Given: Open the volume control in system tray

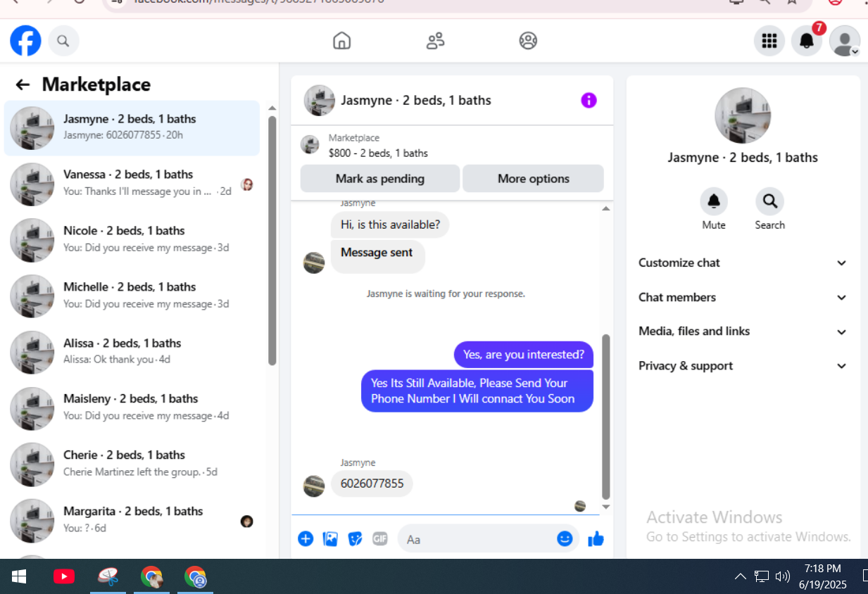Looking at the screenshot, I should click(x=783, y=576).
